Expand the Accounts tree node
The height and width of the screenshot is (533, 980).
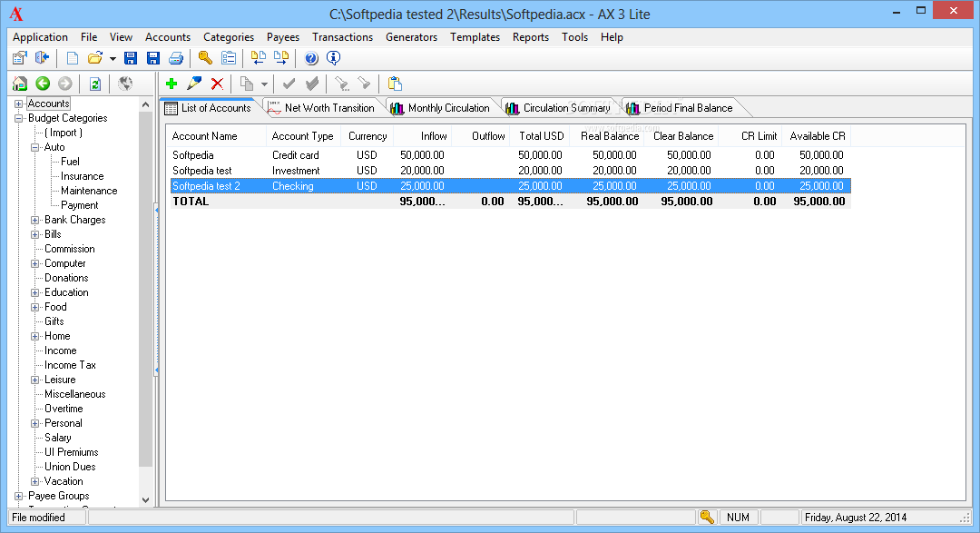[x=19, y=104]
